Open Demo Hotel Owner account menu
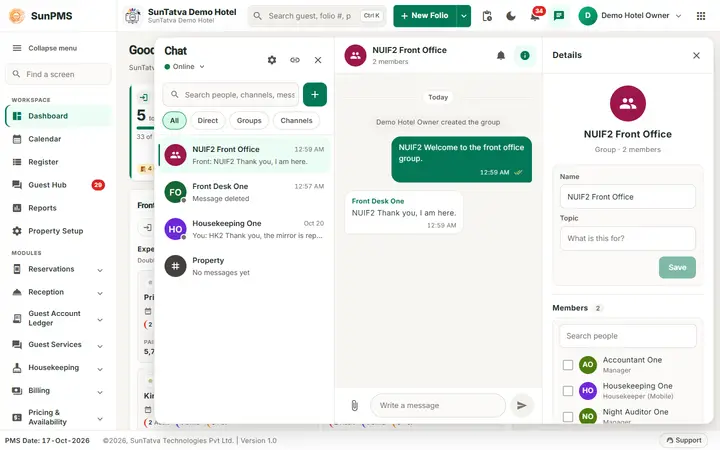This screenshot has width=720, height=450. point(630,16)
